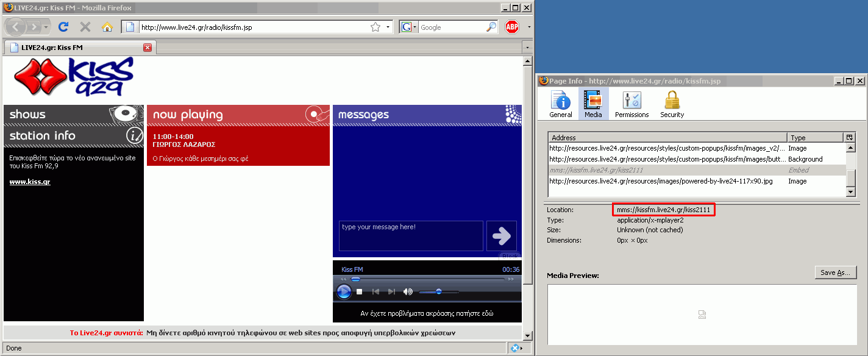Screen dimensions: 868x356
Task: Select the Background type row in media list
Action: [697, 159]
